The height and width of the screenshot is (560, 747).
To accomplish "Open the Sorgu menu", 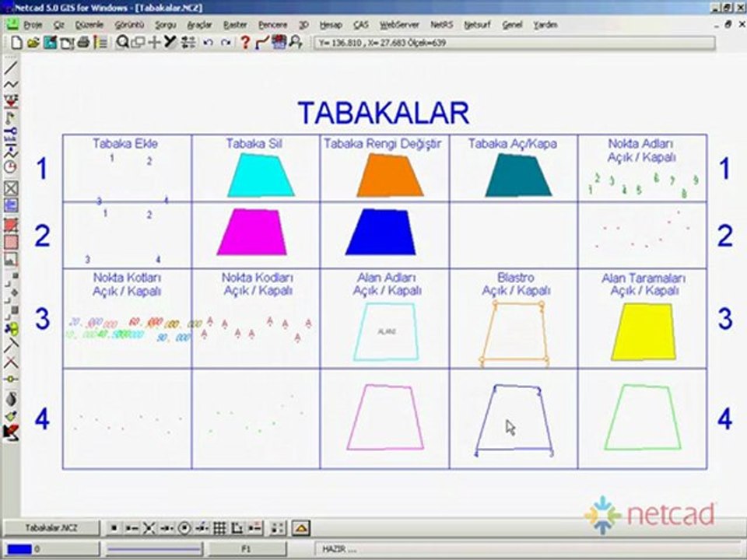I will point(166,25).
